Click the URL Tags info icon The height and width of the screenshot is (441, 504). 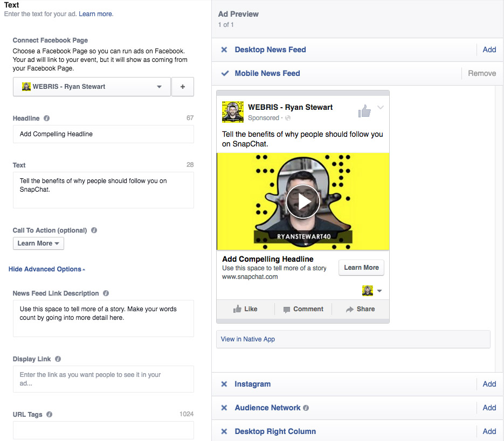(x=49, y=414)
